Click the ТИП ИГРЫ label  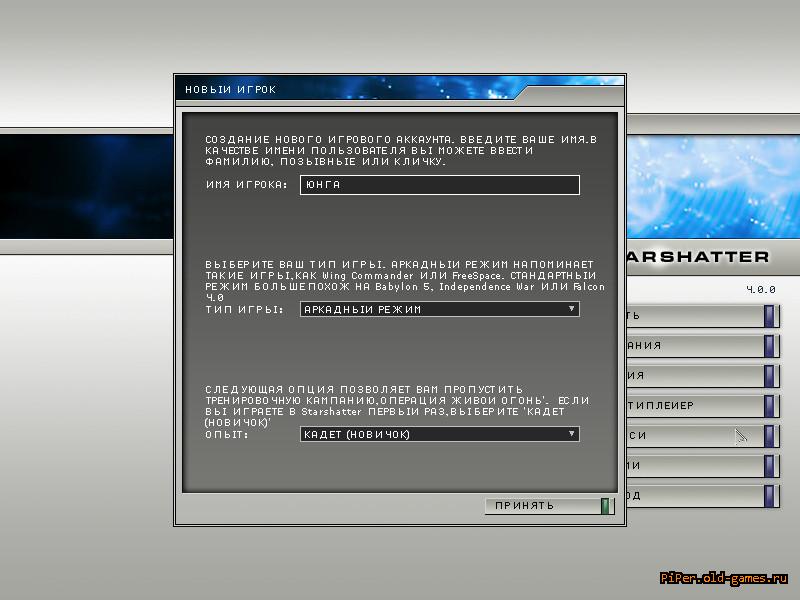tap(244, 309)
